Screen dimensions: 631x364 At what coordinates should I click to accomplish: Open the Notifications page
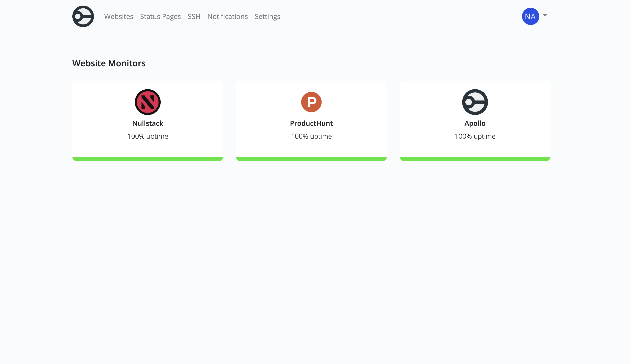227,17
